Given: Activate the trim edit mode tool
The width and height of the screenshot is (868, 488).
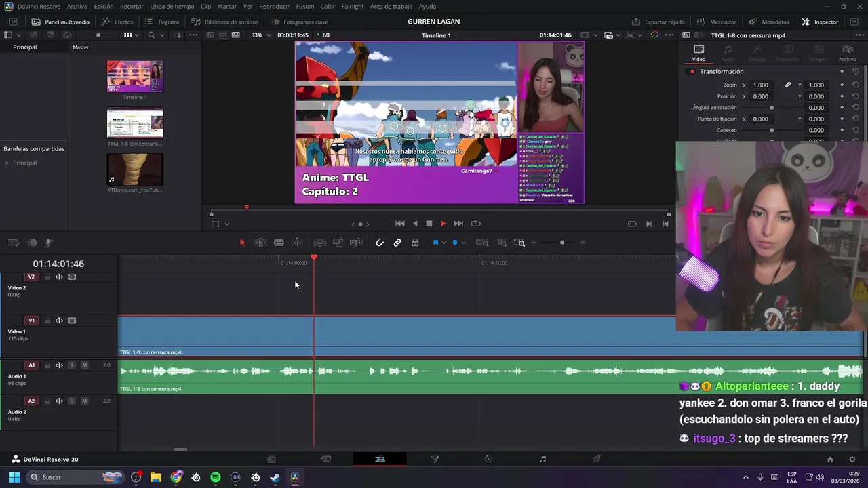Looking at the screenshot, I should pyautogui.click(x=260, y=243).
